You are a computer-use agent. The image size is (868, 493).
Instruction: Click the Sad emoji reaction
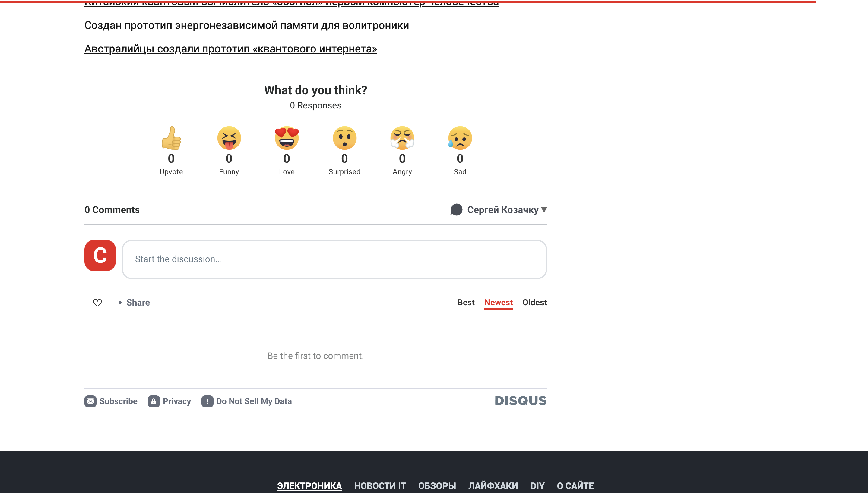pyautogui.click(x=460, y=138)
